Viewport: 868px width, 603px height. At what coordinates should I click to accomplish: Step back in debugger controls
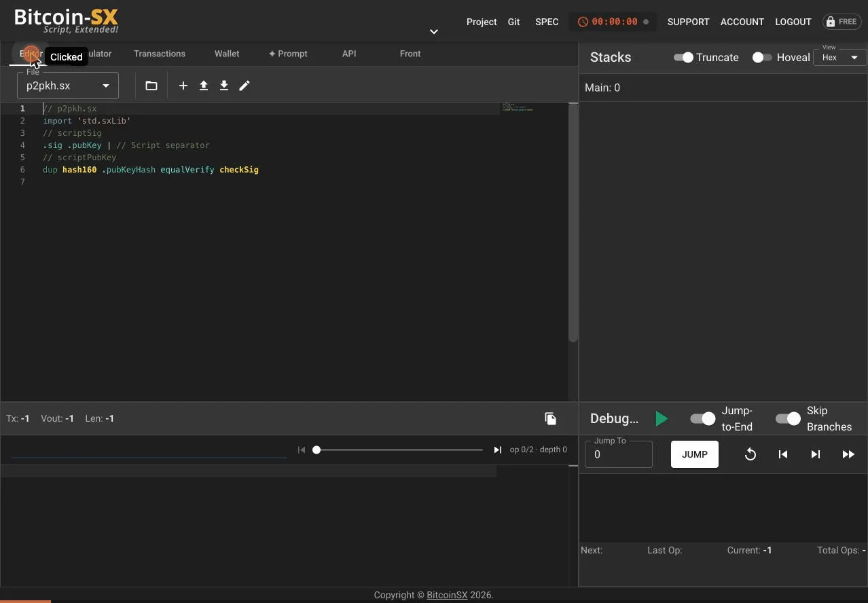(783, 454)
